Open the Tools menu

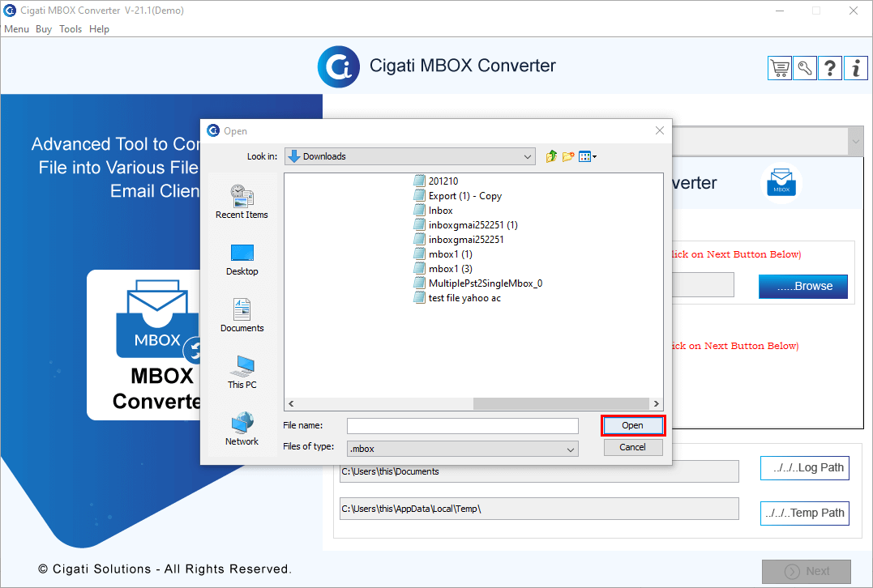pyautogui.click(x=71, y=29)
